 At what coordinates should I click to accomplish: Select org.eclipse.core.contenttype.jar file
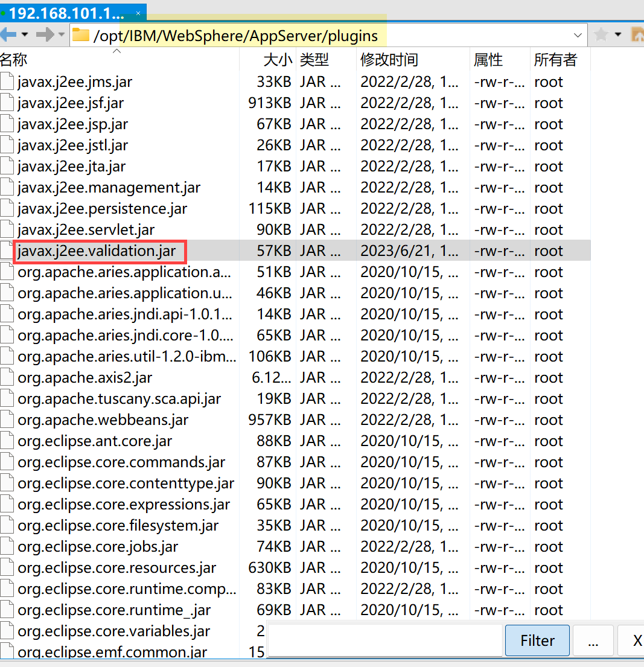pyautogui.click(x=126, y=483)
